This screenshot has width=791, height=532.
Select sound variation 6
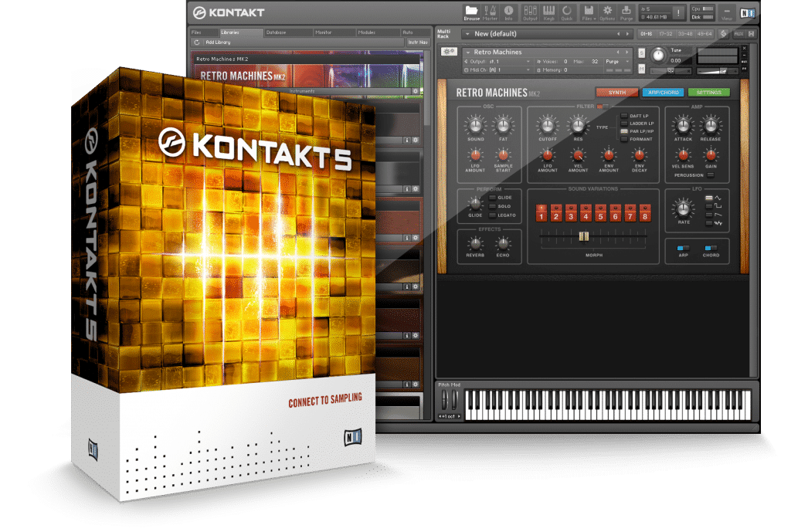[616, 213]
